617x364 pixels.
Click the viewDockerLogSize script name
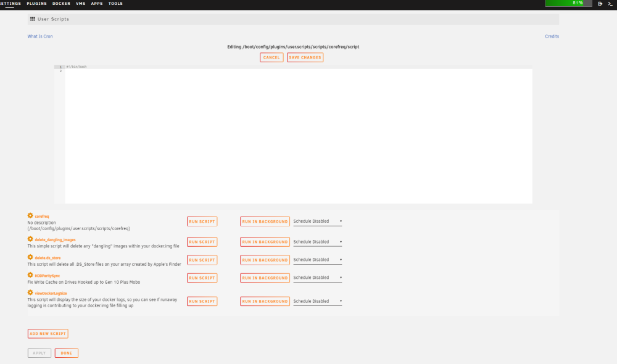[51, 294]
